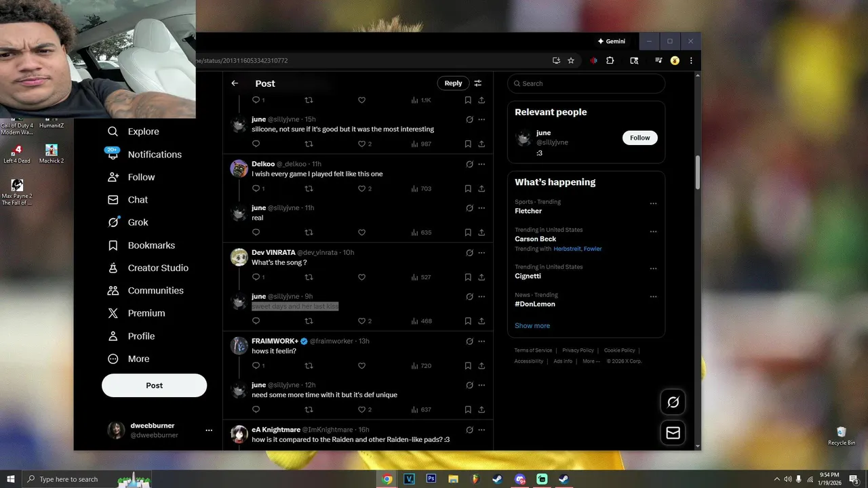Image resolution: width=868 pixels, height=488 pixels.
Task: Open the Recycle Bin desktop icon
Action: (842, 436)
